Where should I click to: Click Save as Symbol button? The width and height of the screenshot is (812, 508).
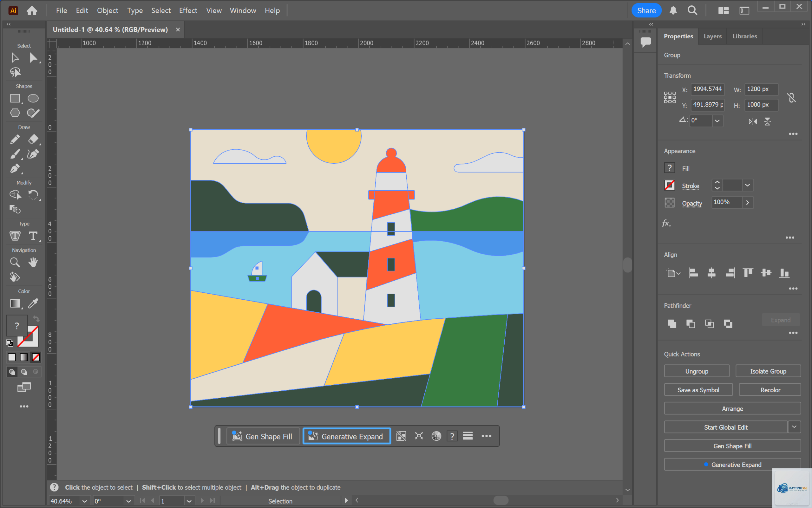[x=698, y=390]
